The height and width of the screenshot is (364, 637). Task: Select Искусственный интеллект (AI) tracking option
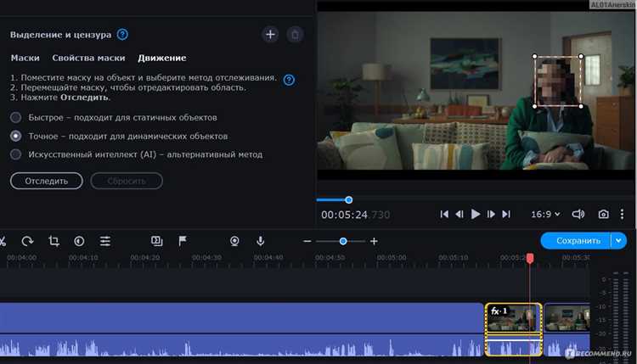coord(16,154)
